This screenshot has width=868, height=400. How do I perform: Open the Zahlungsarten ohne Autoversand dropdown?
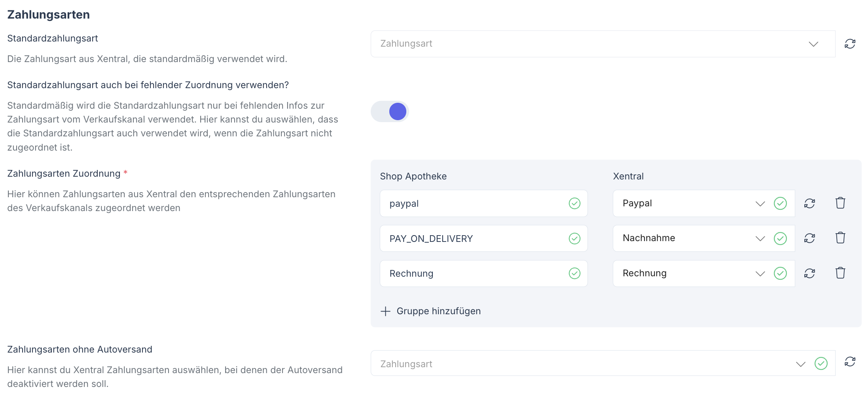(801, 363)
